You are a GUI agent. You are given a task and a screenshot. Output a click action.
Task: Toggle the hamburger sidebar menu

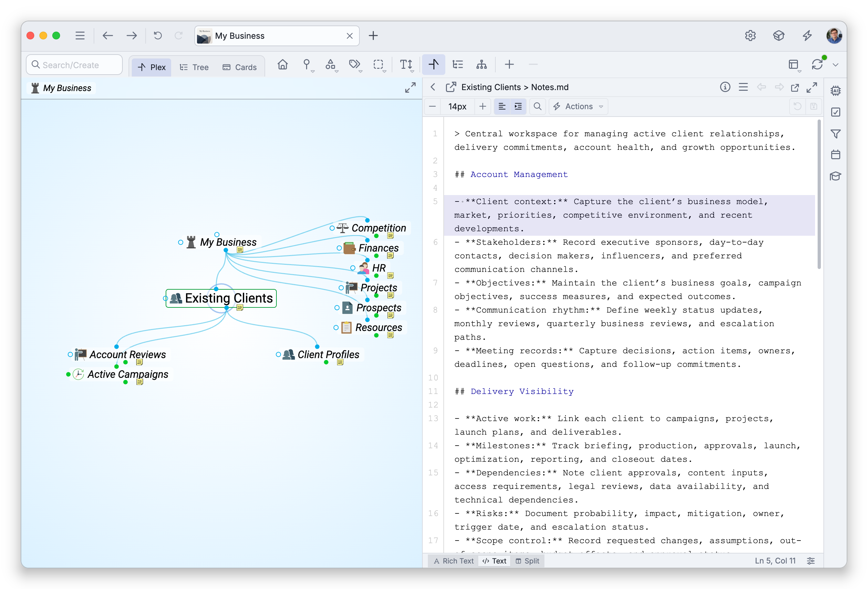tap(79, 36)
